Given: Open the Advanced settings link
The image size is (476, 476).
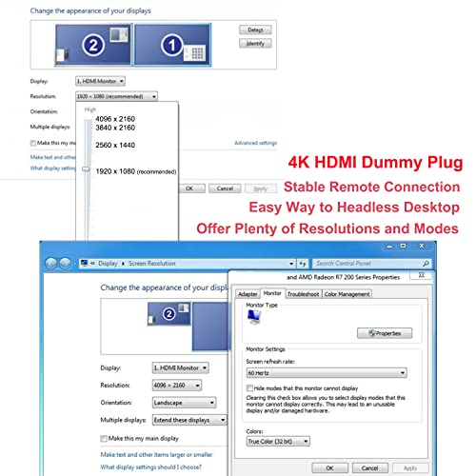Looking at the screenshot, I should coord(255,143).
